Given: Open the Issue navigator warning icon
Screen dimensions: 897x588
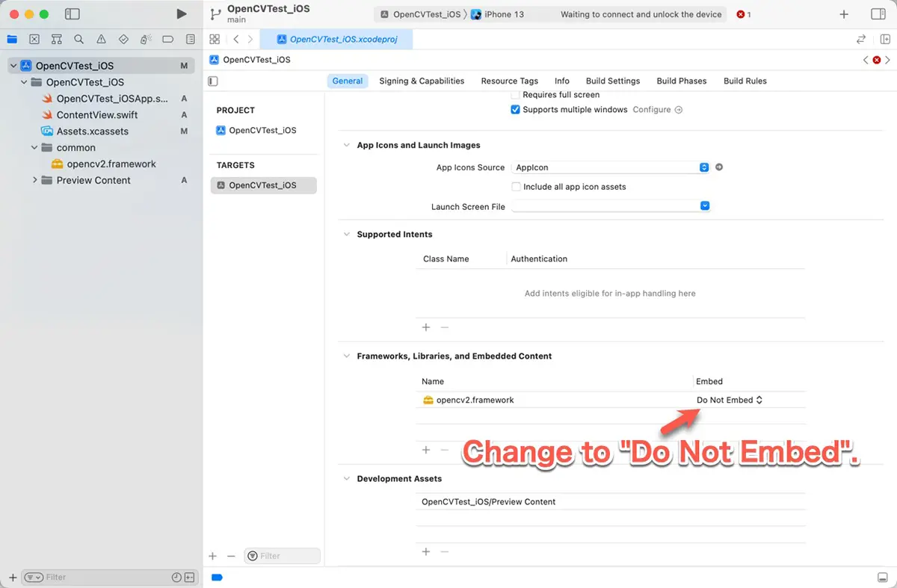Looking at the screenshot, I should pos(101,40).
